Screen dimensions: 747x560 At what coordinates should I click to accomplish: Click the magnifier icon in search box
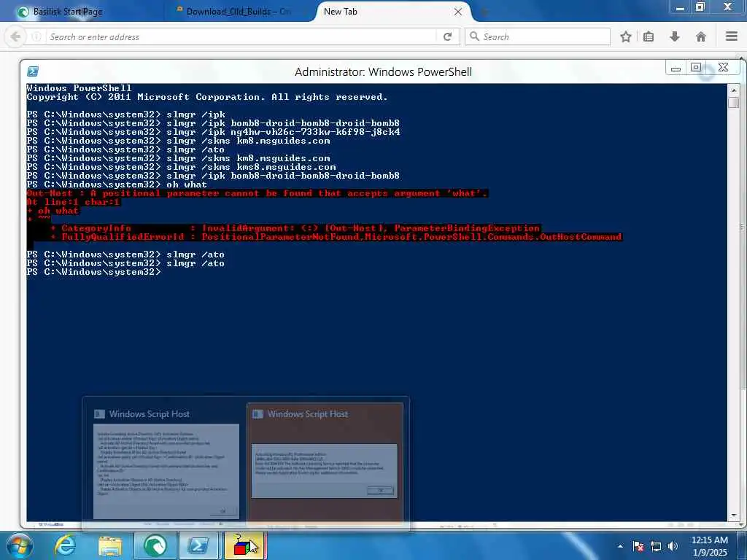474,36
